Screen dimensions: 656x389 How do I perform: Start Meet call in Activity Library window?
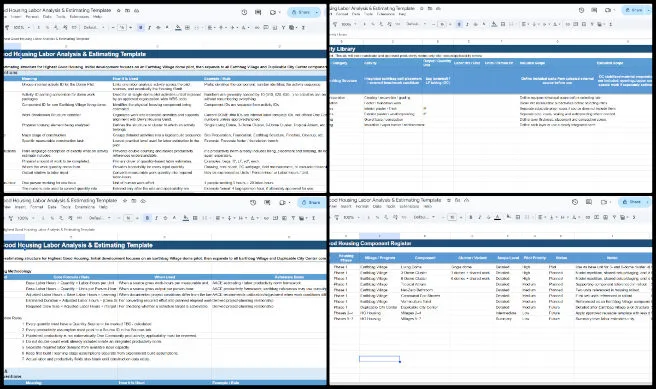[x=609, y=10]
